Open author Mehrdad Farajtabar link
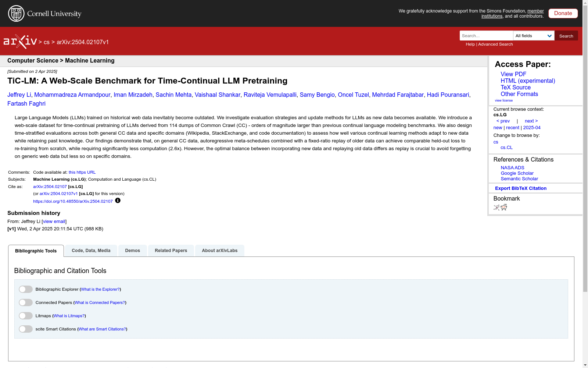 click(398, 95)
